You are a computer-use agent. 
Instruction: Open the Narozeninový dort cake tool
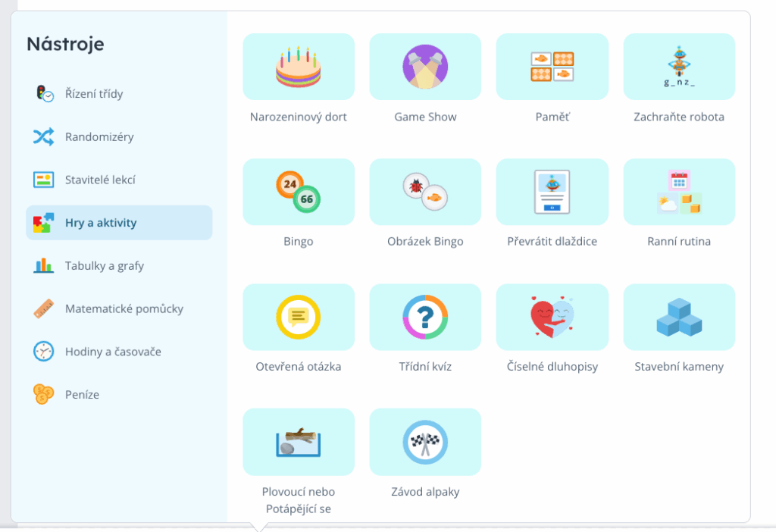tap(298, 67)
